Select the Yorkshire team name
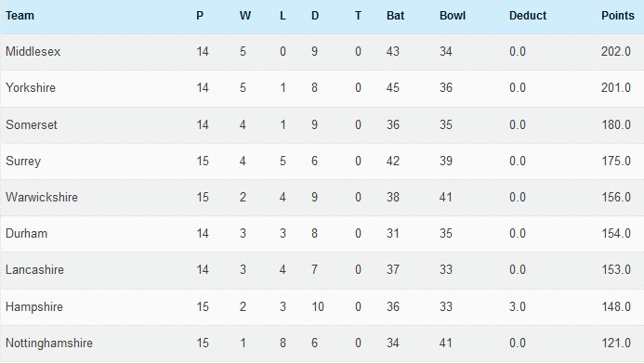The image size is (644, 363). click(31, 87)
